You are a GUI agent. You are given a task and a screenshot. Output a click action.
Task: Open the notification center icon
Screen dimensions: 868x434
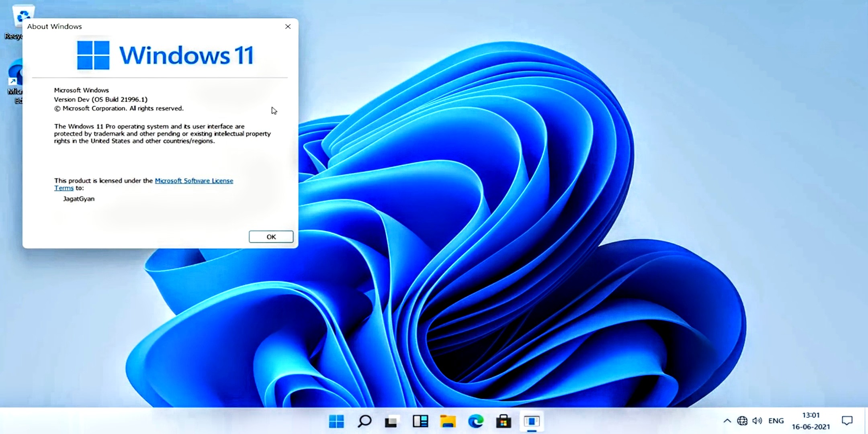point(847,421)
